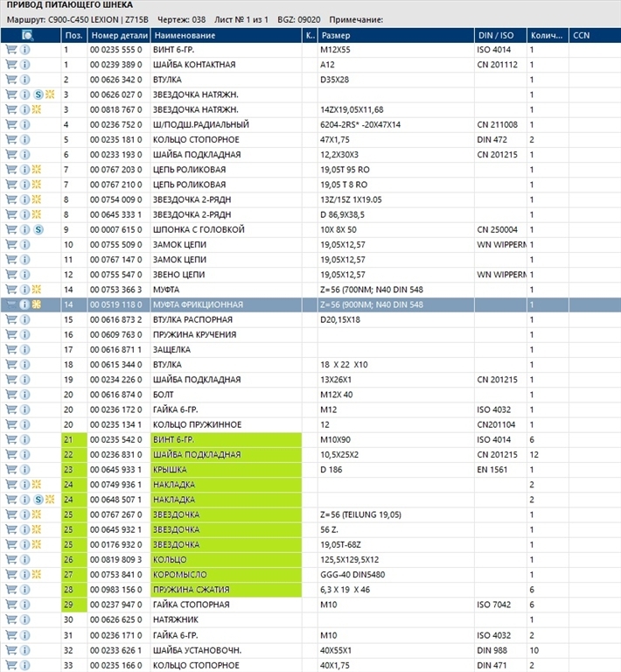
Task: Open info icon for ЗАЩЕЛКА row
Action: (24, 349)
